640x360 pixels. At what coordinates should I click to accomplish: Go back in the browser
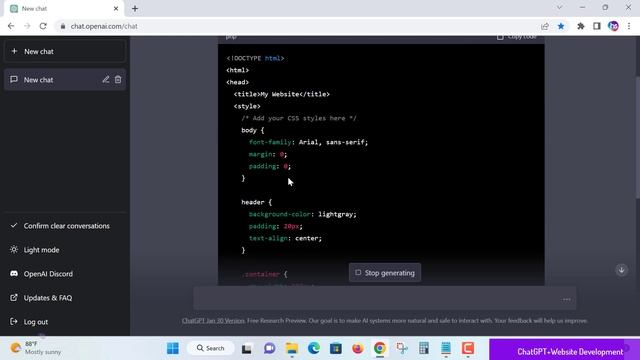(11, 26)
